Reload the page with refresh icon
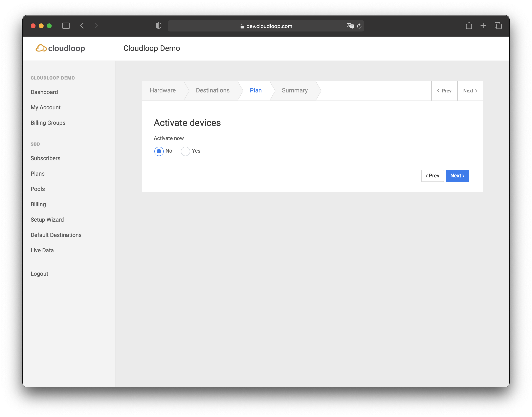Screen dimensions: 532x417 pos(359,26)
